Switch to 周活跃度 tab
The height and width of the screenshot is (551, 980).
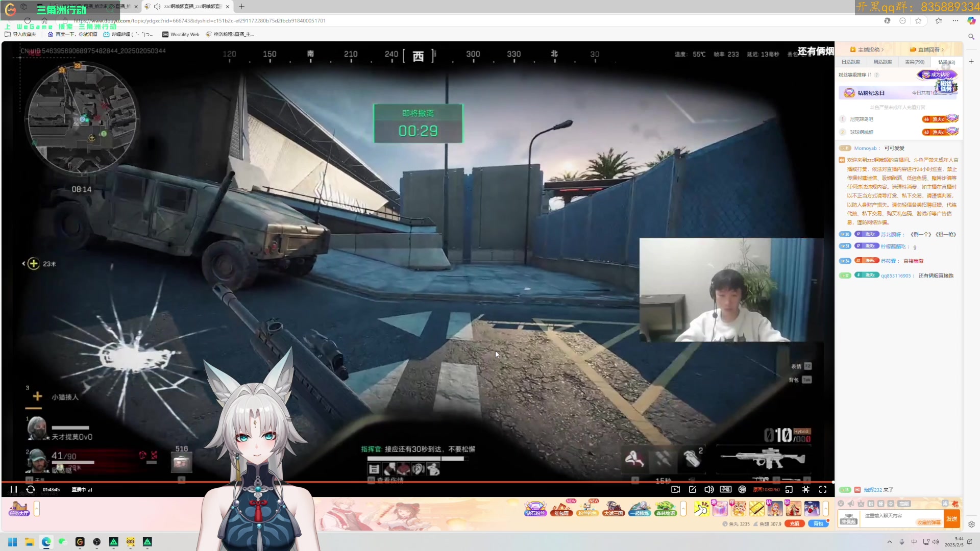[883, 62]
